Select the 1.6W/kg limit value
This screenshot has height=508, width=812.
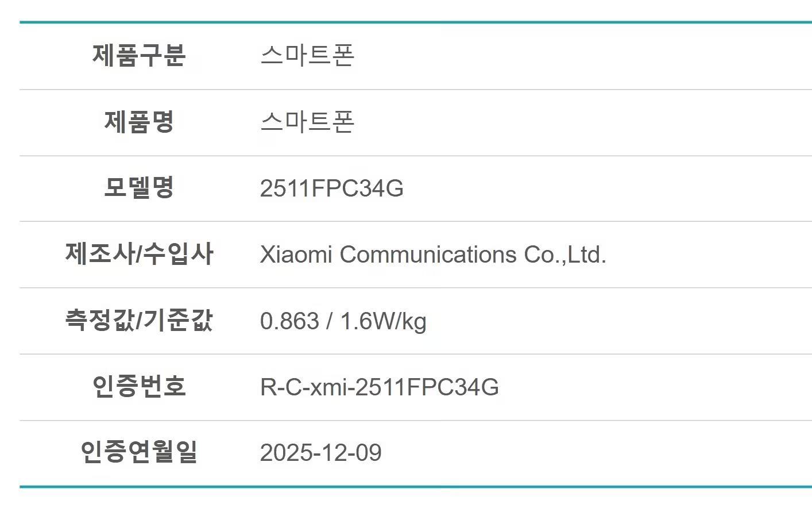click(383, 321)
